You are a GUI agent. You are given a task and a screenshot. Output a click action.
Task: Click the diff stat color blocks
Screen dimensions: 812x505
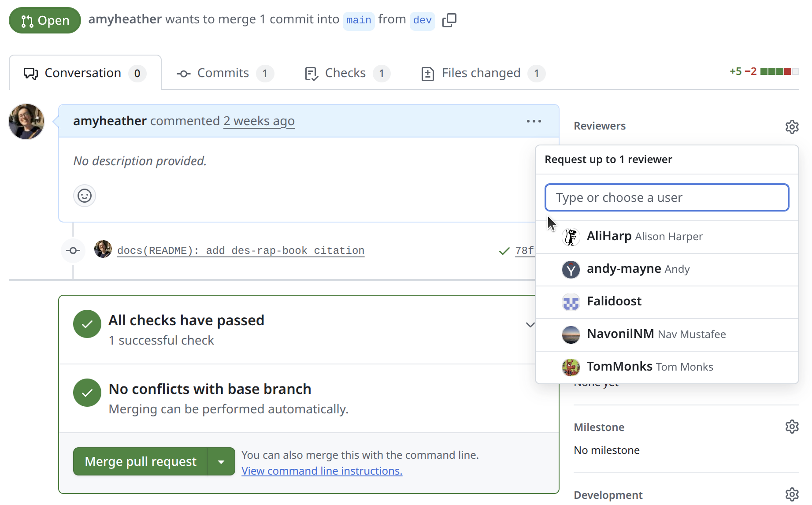point(779,71)
